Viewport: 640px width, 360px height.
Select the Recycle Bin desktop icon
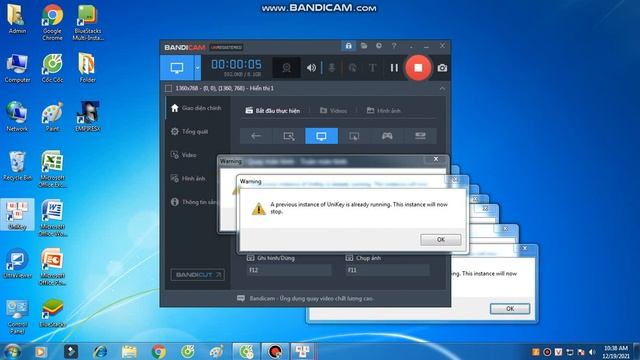[x=17, y=166]
